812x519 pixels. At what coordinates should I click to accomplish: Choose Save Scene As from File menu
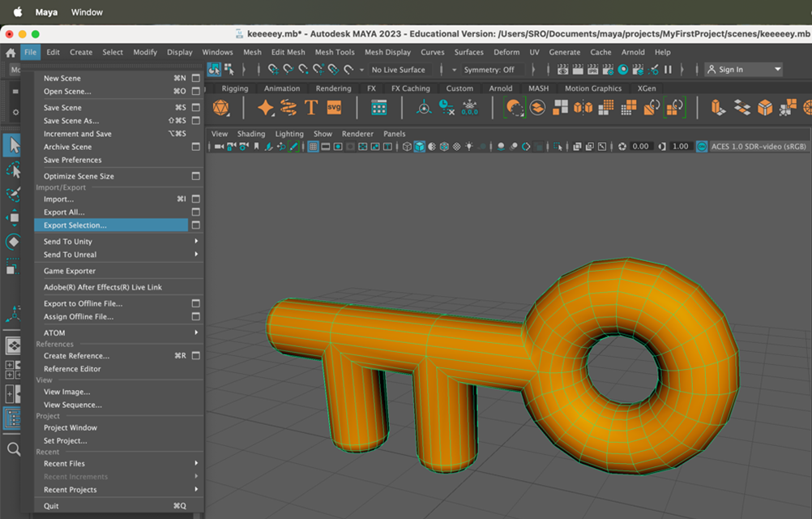point(71,121)
